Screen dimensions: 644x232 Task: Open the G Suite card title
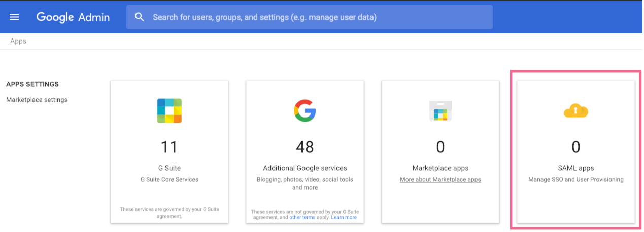click(170, 168)
